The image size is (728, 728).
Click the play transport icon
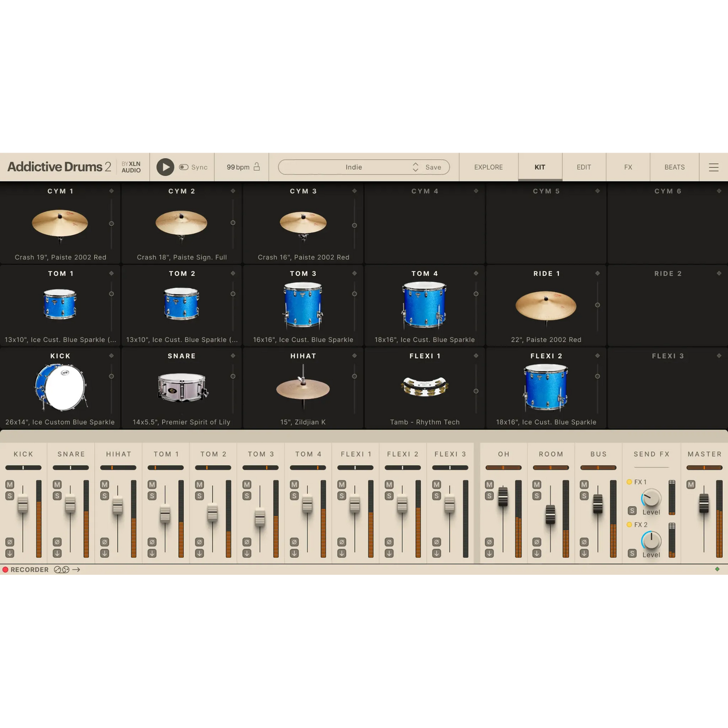click(165, 167)
